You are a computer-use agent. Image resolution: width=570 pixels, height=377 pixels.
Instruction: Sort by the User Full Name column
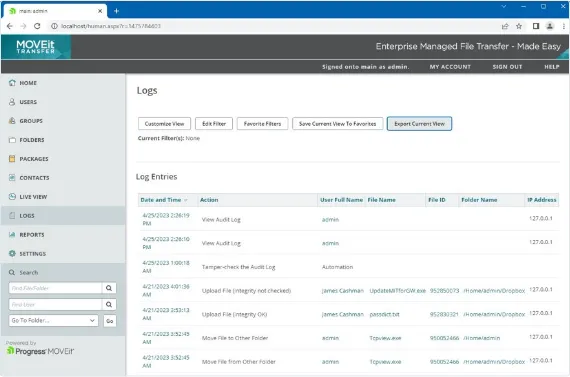341,200
